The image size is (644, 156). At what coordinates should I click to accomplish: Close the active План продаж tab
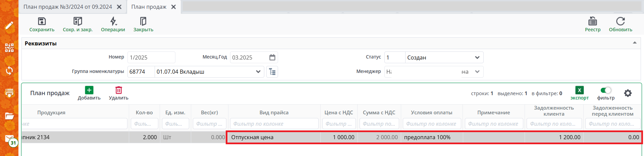coord(173,7)
